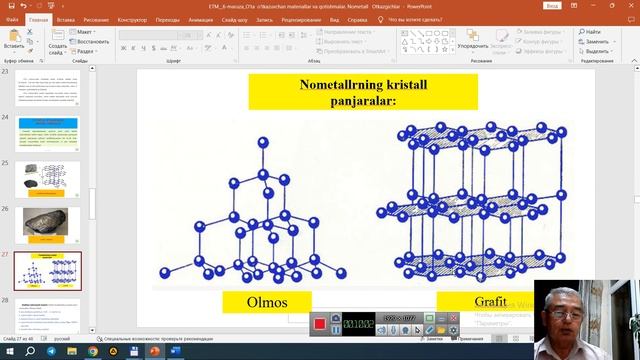Stop recording with the red square button
Image resolution: width=640 pixels, height=360 pixels.
pos(320,324)
